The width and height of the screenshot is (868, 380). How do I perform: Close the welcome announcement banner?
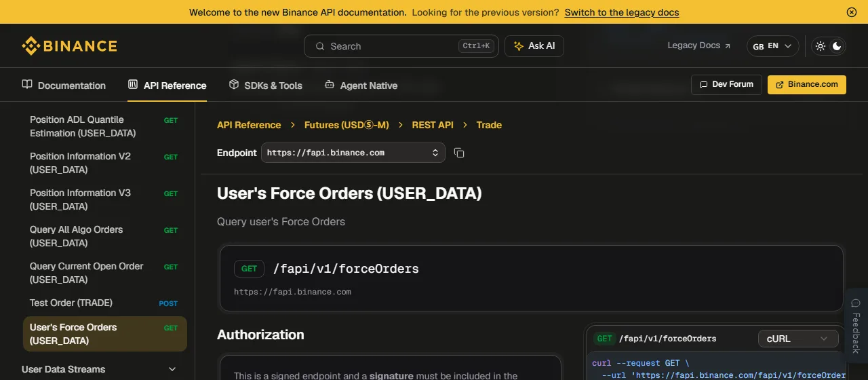point(852,12)
